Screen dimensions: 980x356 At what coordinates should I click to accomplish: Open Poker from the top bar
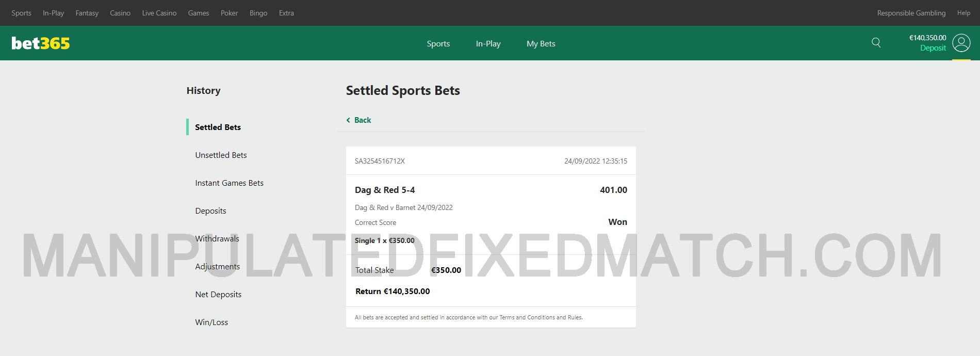coord(229,13)
